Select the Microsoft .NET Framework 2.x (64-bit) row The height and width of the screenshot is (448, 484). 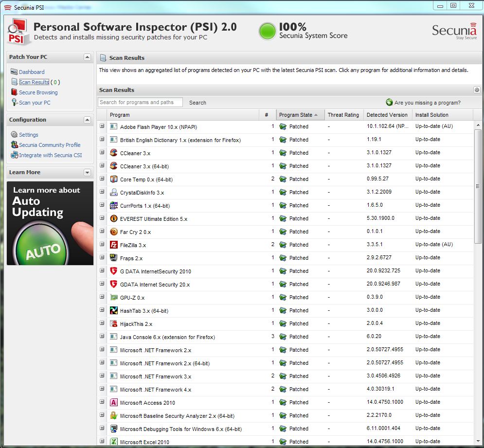pos(285,363)
